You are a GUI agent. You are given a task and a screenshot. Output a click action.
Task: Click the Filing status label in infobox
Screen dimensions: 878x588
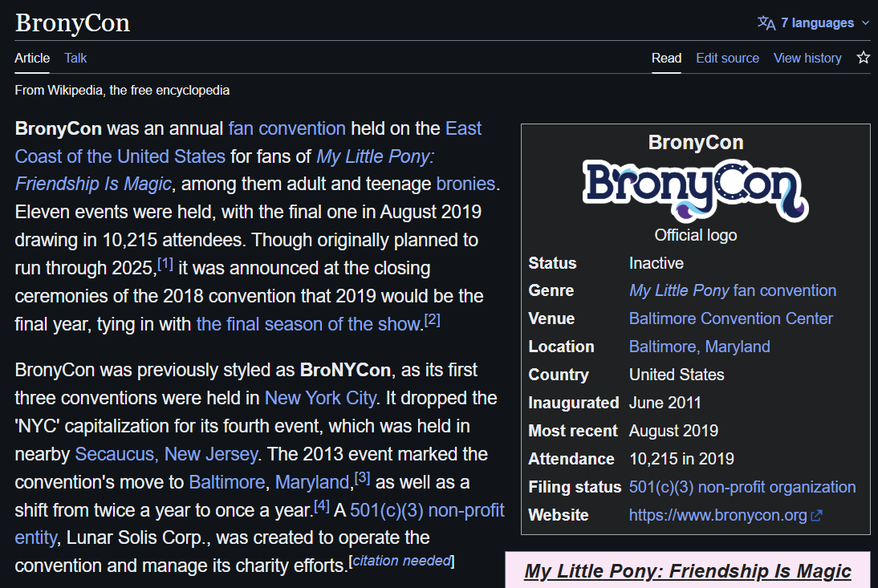tap(575, 487)
